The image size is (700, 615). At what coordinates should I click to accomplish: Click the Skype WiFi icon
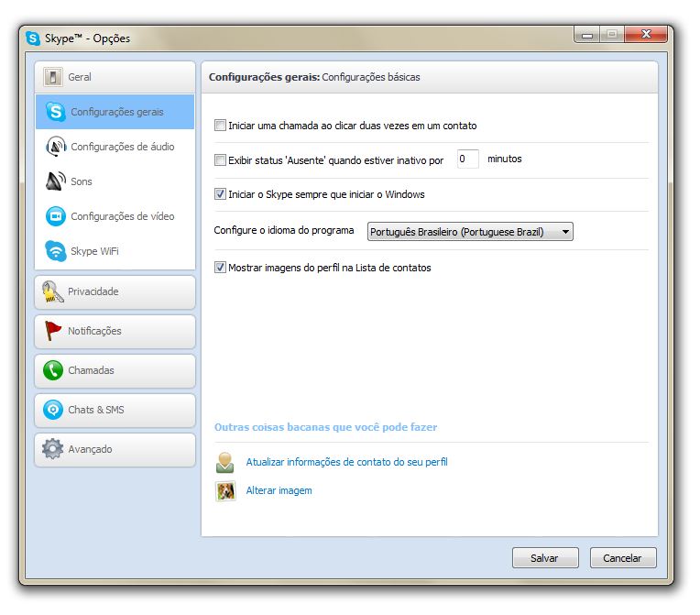(x=56, y=251)
